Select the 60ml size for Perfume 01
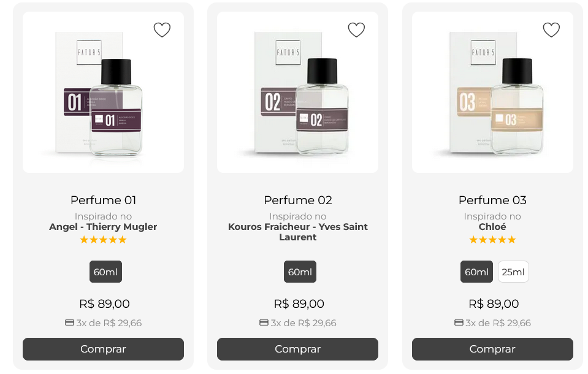The height and width of the screenshot is (374, 588). (105, 272)
